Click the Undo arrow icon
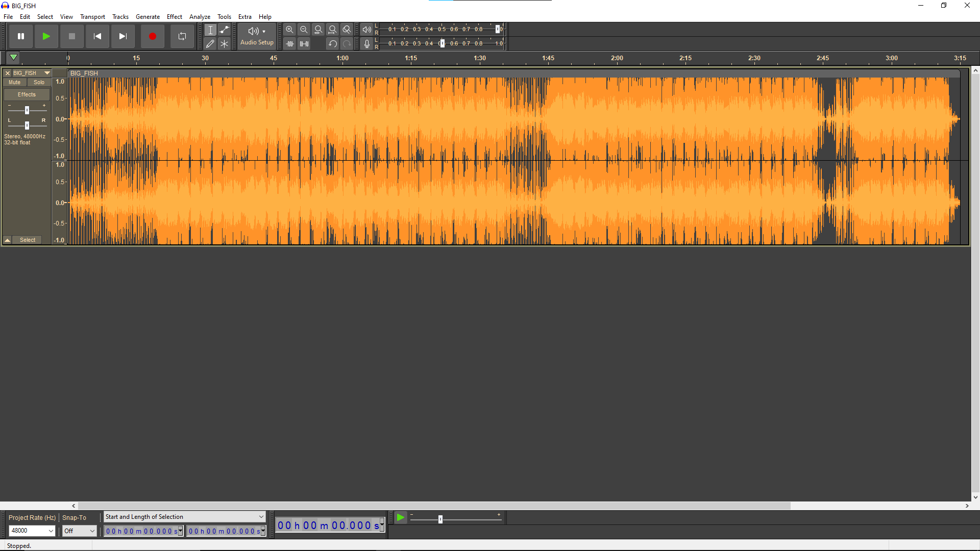 (332, 44)
